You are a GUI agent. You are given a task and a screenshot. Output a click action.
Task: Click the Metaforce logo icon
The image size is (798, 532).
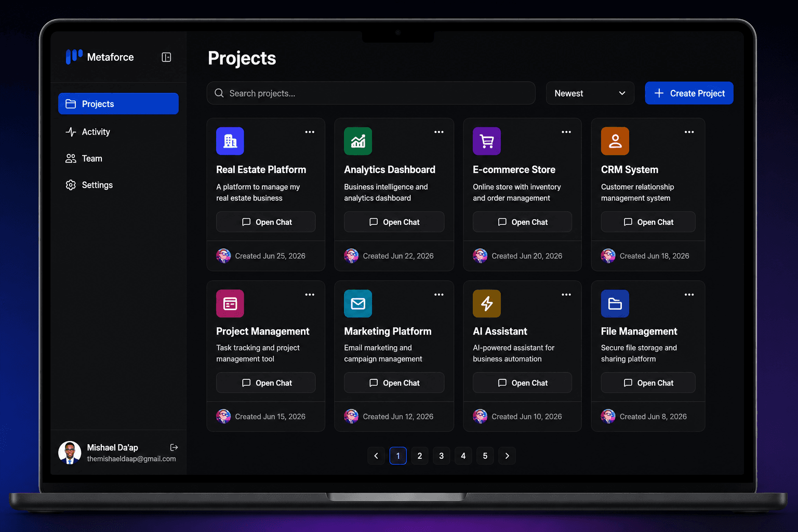(74, 57)
